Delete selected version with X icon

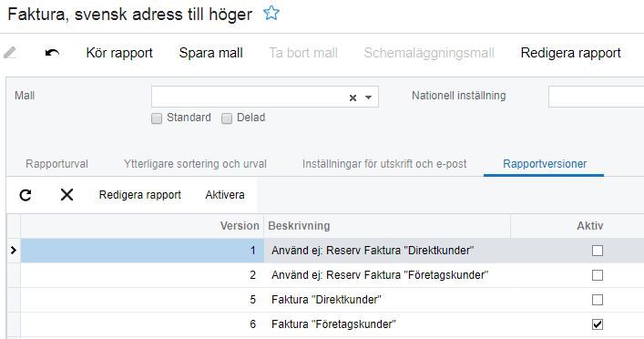pyautogui.click(x=66, y=194)
